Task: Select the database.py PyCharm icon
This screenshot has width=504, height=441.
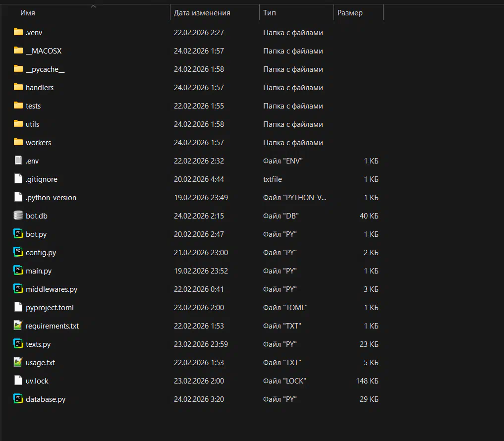Action: [x=18, y=399]
